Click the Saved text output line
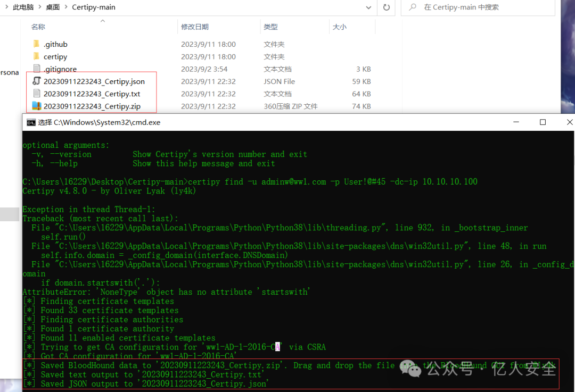This screenshot has height=392, width=575. (143, 374)
